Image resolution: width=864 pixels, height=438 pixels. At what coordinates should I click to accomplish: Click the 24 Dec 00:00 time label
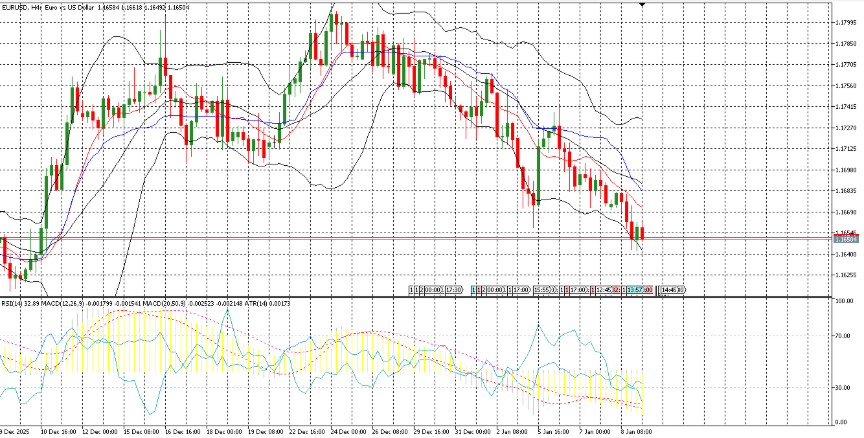(351, 431)
